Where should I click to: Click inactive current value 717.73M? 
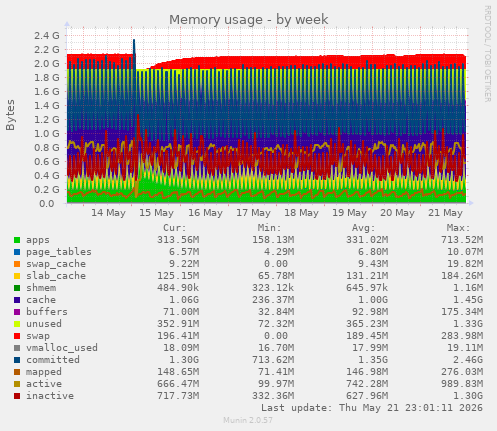(178, 396)
